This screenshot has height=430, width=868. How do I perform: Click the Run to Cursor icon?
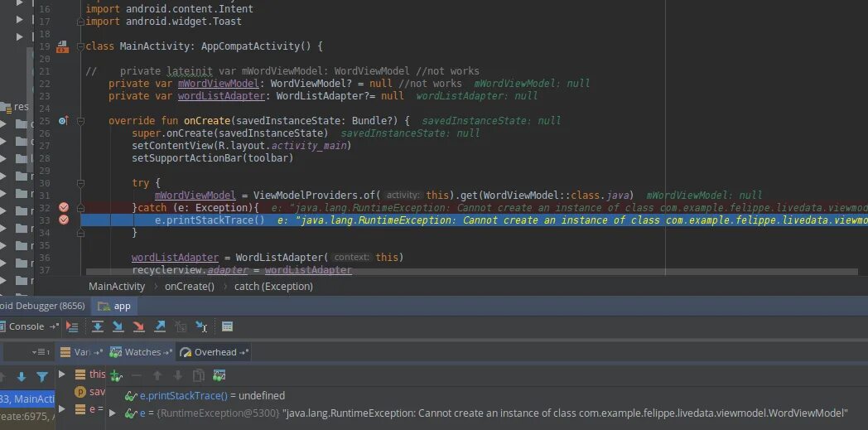201,326
